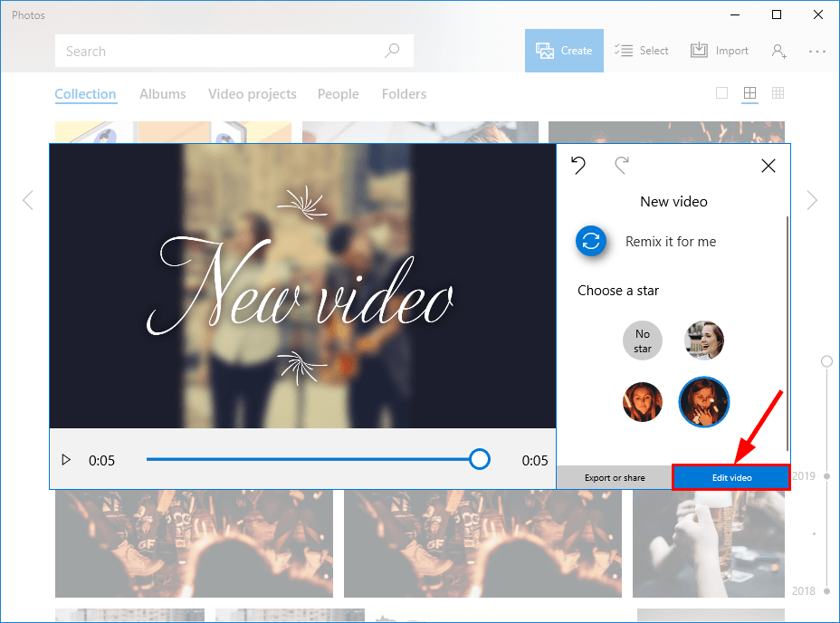Open the middle concert crowd photo
This screenshot has width=840, height=623.
click(x=482, y=543)
